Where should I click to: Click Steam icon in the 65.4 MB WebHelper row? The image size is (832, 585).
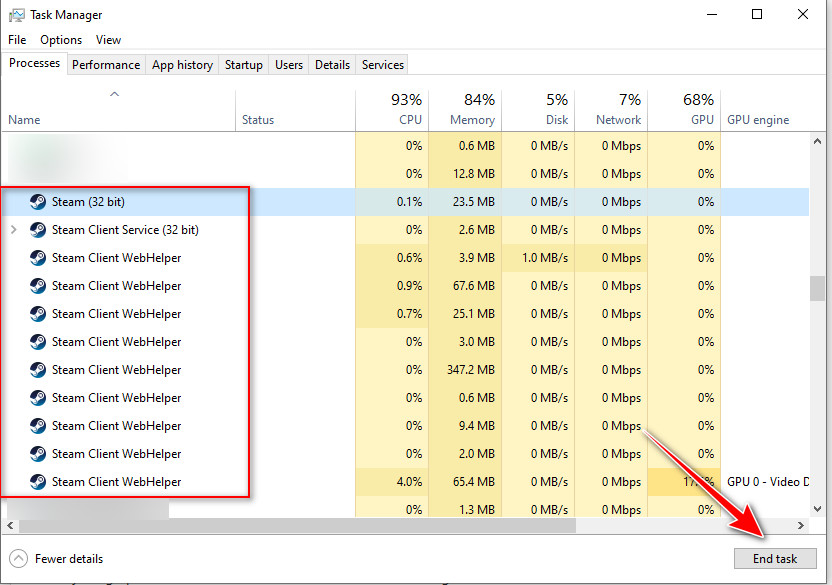pyautogui.click(x=38, y=482)
